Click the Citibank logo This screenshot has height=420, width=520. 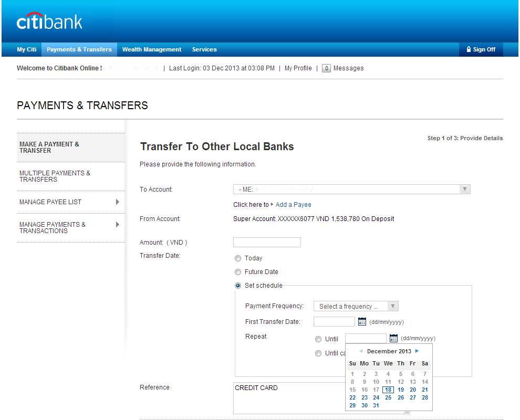click(x=49, y=22)
